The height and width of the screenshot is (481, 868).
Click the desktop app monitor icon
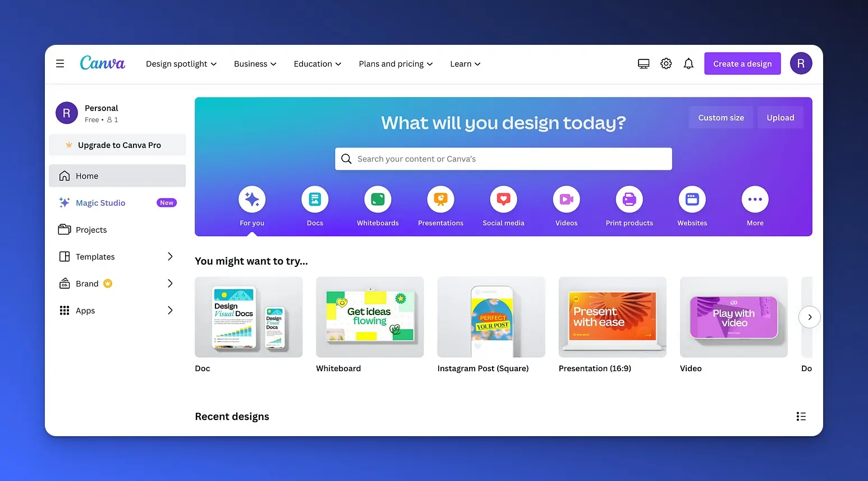pyautogui.click(x=644, y=64)
